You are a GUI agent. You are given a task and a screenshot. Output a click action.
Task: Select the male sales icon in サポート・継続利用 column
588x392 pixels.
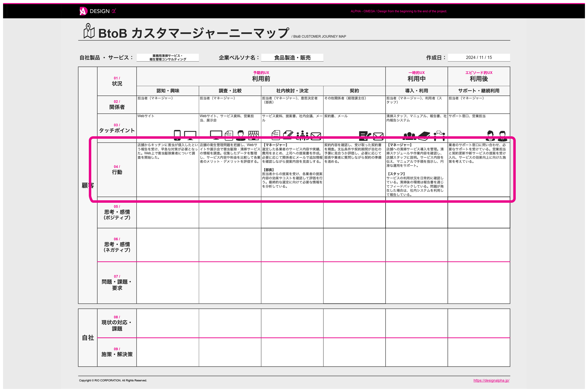tap(503, 135)
